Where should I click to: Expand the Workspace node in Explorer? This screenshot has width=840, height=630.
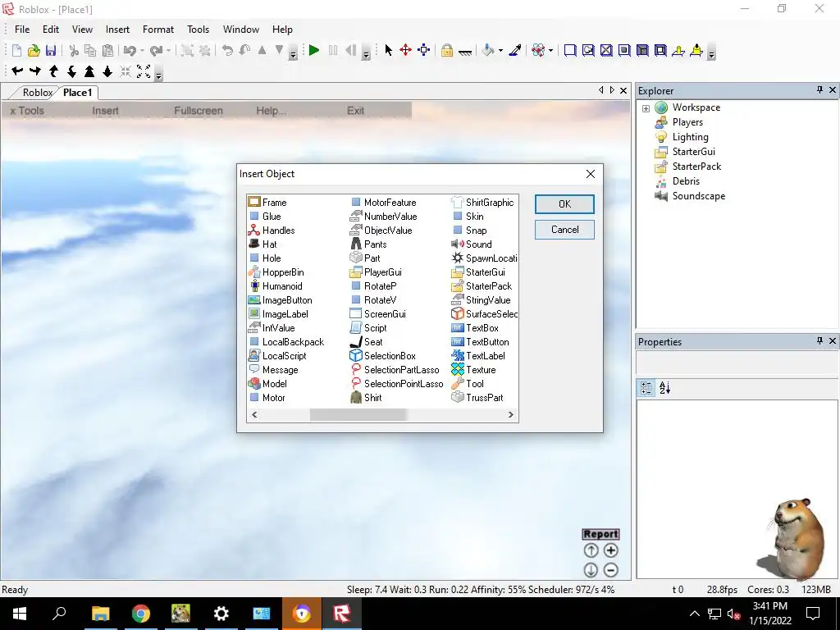coord(646,108)
